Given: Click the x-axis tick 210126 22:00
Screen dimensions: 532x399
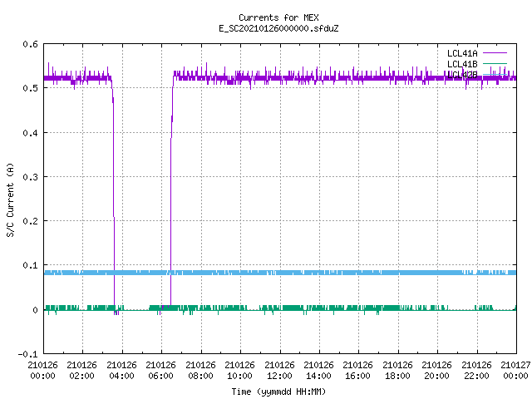Looking at the screenshot, I should pos(477,371).
